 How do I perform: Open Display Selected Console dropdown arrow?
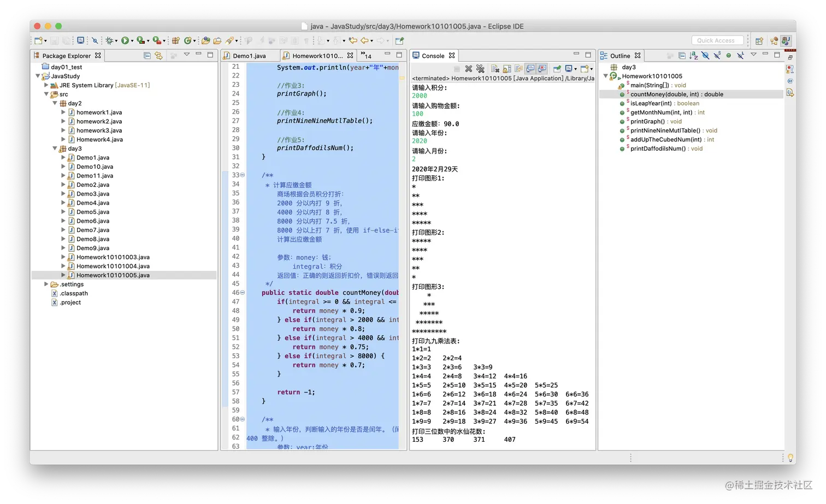coord(575,69)
